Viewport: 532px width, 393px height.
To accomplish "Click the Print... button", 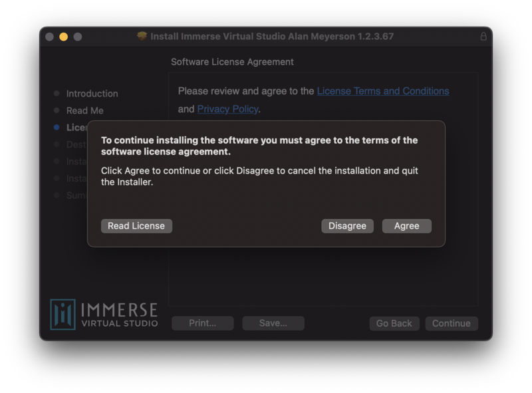I will point(203,323).
